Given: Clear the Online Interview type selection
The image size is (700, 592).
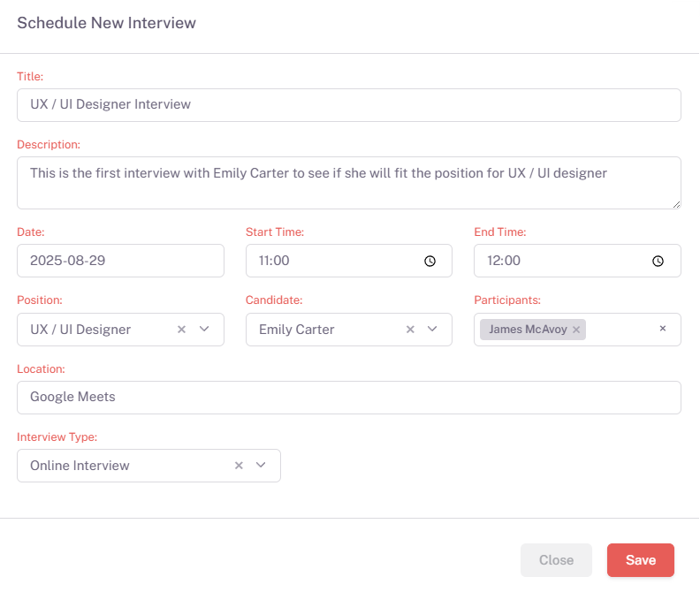Looking at the screenshot, I should pyautogui.click(x=239, y=466).
